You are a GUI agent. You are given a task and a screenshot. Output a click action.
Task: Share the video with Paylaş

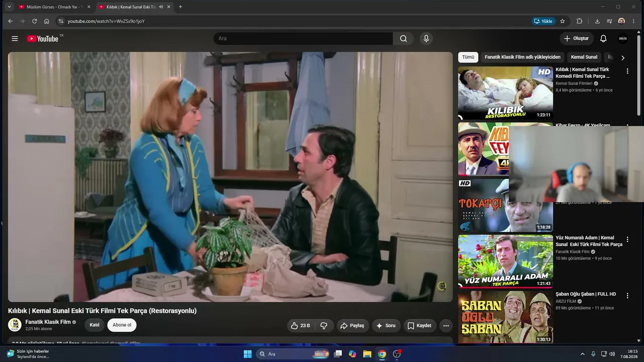[352, 326]
